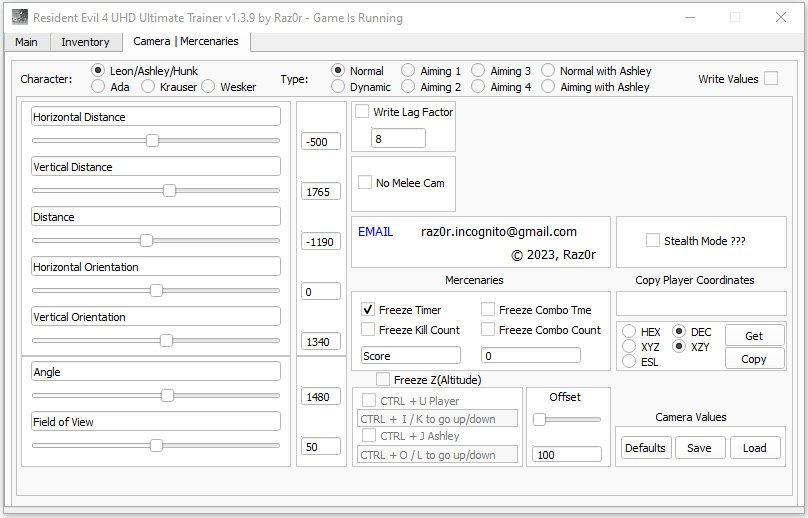Toggle Freeze Z(Altitude) checkbox
Viewport: 808px width, 518px height.
point(383,379)
